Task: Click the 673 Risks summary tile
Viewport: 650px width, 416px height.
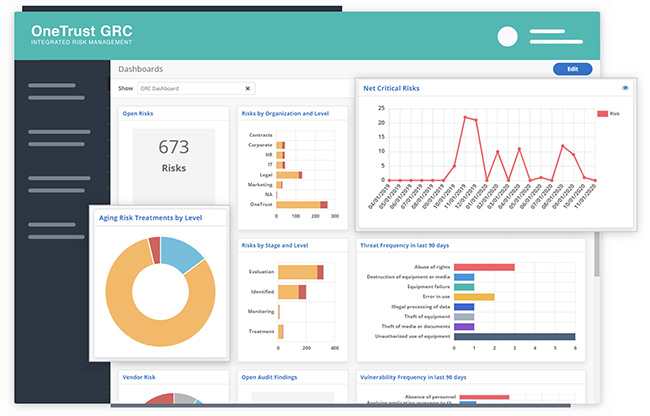Action: pos(173,157)
